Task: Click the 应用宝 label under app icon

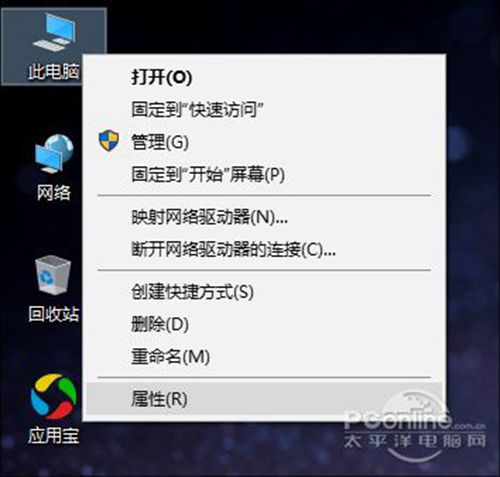Action: [53, 435]
